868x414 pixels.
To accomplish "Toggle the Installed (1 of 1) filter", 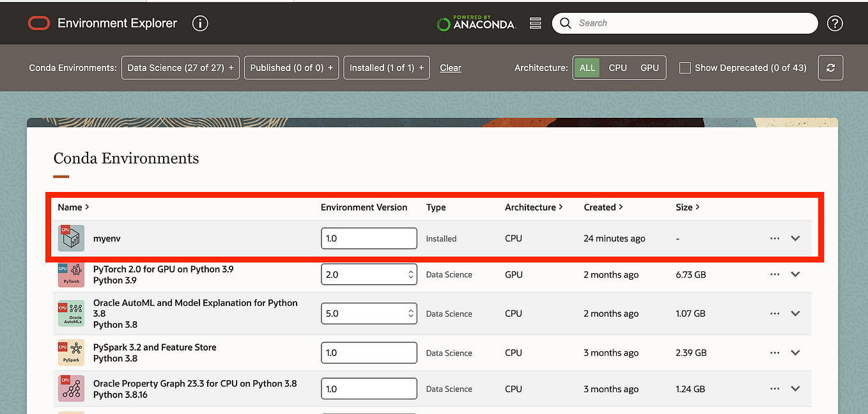I will click(x=387, y=68).
